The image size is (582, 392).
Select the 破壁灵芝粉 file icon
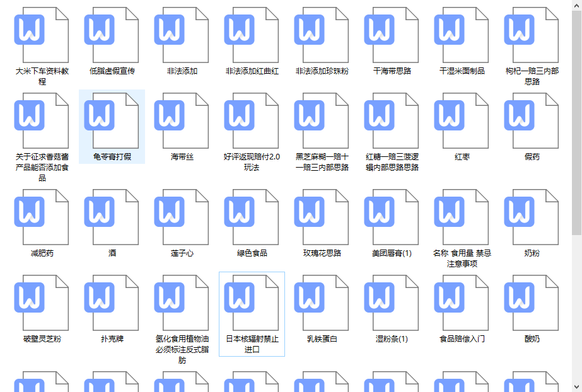click(42, 302)
